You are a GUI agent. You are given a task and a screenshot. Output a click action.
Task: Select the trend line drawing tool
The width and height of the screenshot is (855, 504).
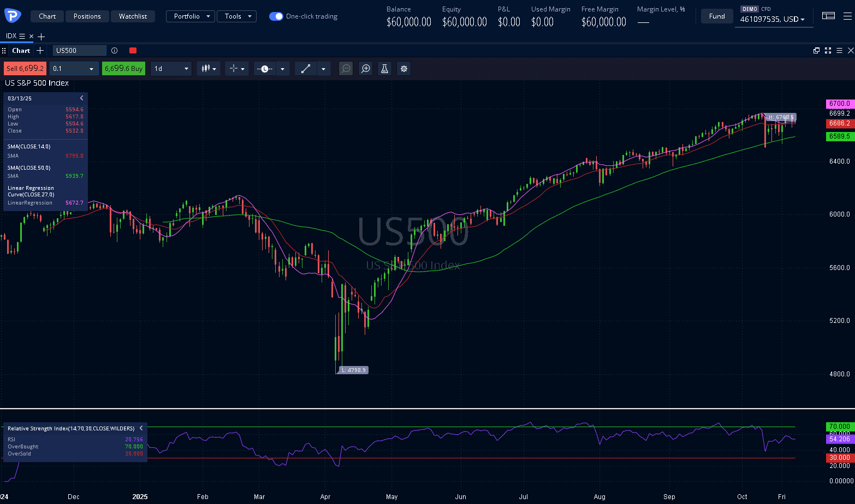click(306, 69)
